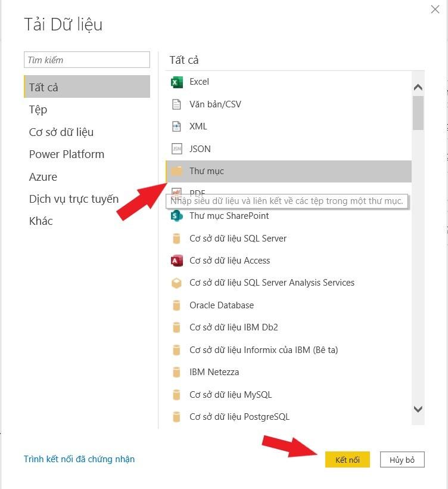The height and width of the screenshot is (489, 448).
Task: Select the Văn bản/CSV entry
Action: click(x=288, y=104)
